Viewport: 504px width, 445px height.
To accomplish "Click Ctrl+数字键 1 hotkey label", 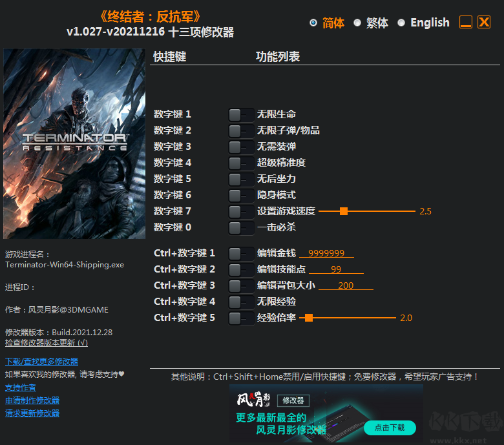I will 185,253.
